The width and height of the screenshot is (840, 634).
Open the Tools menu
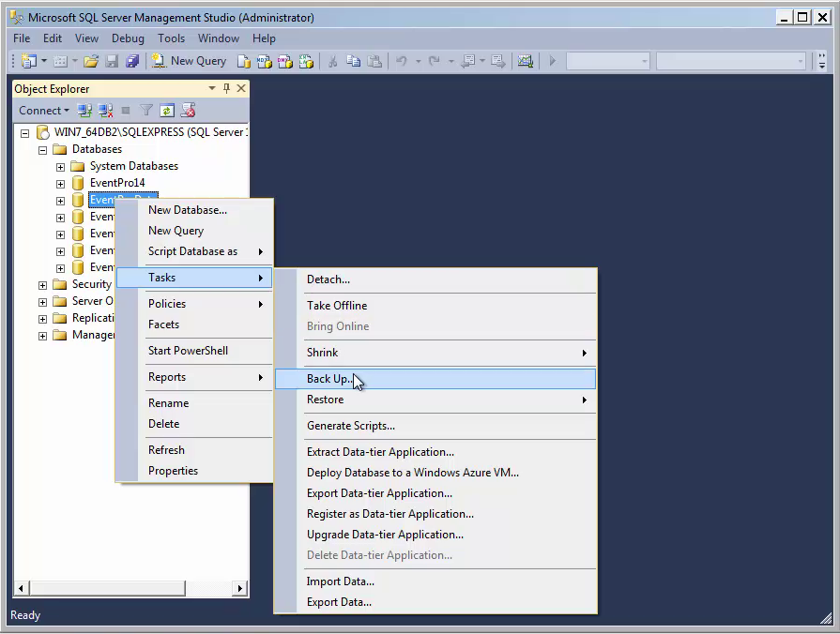click(171, 38)
